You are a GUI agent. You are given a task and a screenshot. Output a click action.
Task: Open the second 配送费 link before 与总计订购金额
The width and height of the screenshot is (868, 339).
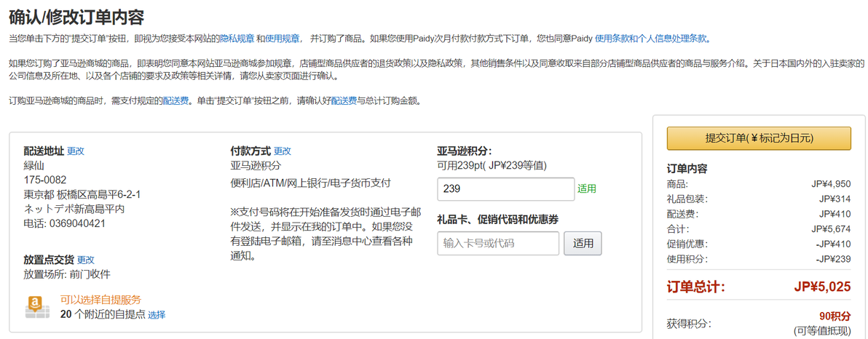344,101
